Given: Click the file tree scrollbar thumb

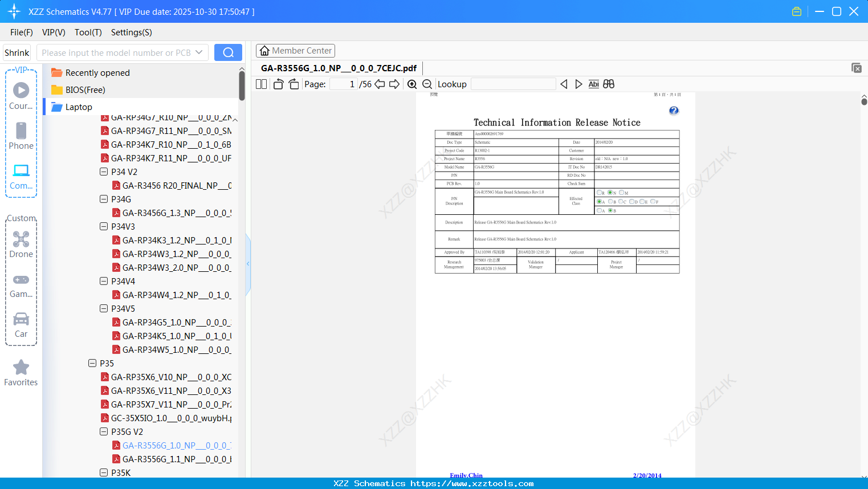Looking at the screenshot, I should coord(242,86).
